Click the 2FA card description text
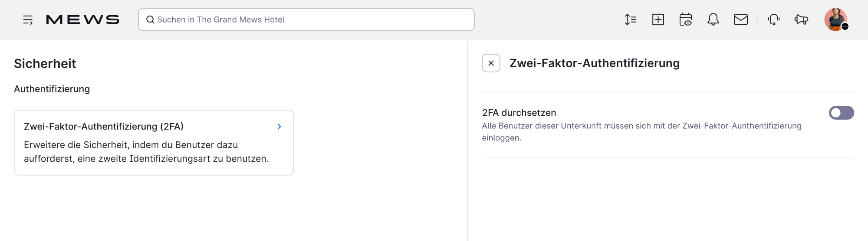This screenshot has height=241, width=868. coord(146,152)
